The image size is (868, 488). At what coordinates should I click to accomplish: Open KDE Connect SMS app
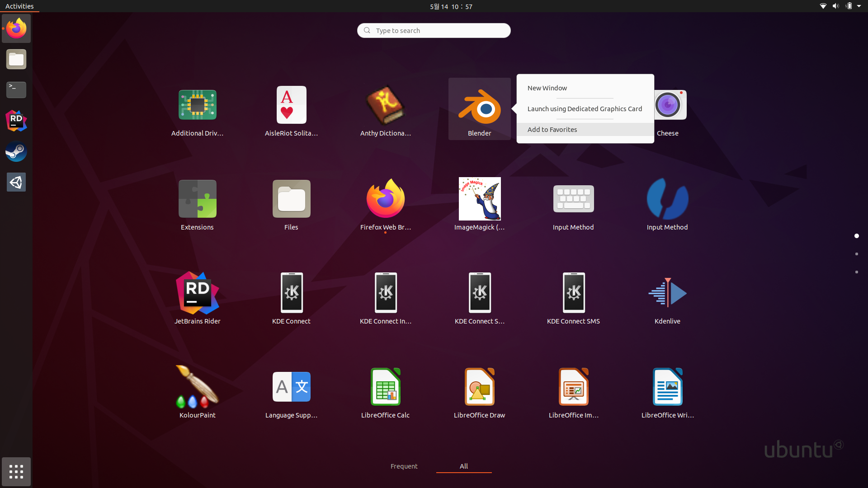pos(573,293)
